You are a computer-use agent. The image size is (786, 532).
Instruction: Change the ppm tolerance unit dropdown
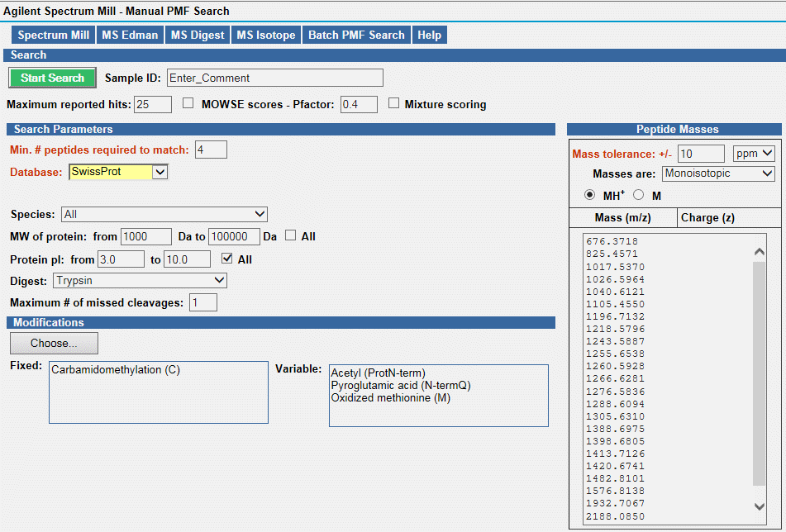pyautogui.click(x=753, y=154)
